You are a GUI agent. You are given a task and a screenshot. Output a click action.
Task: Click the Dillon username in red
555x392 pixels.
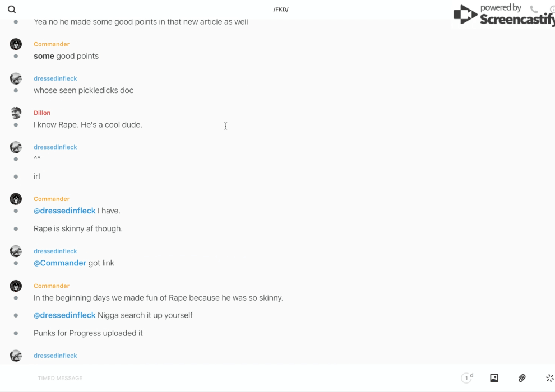tap(42, 113)
